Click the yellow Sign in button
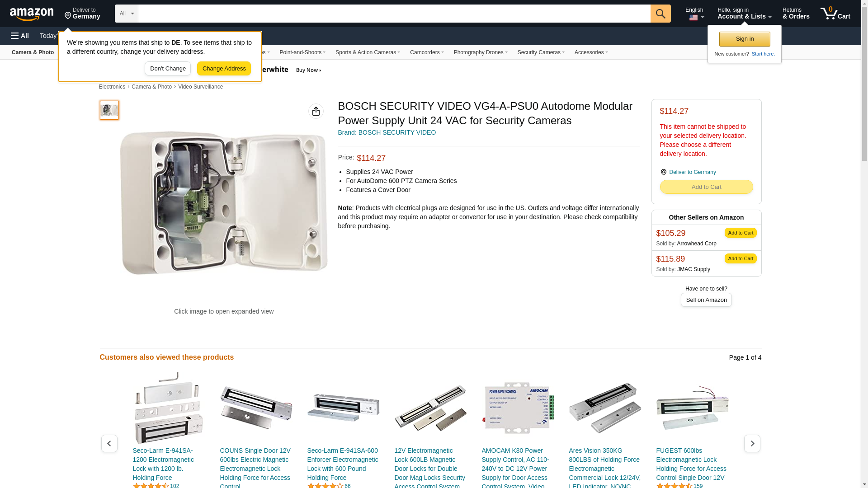Viewport: 868px width, 488px height. point(744,39)
